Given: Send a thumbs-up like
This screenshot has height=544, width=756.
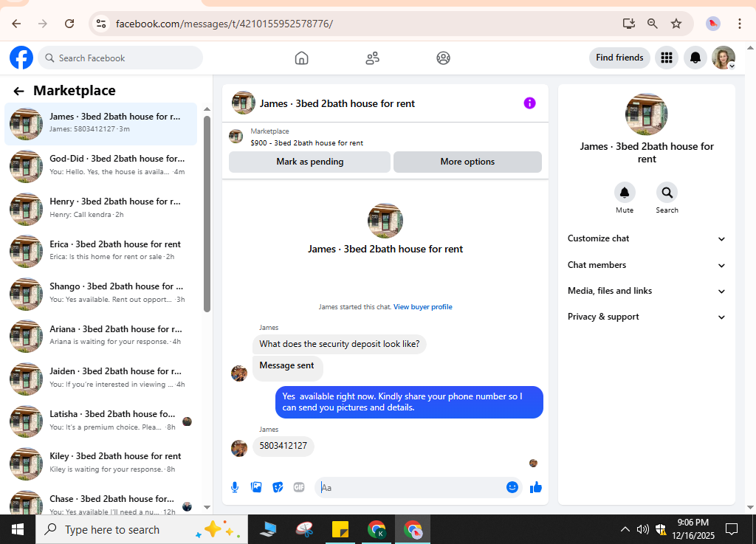Looking at the screenshot, I should 536,487.
